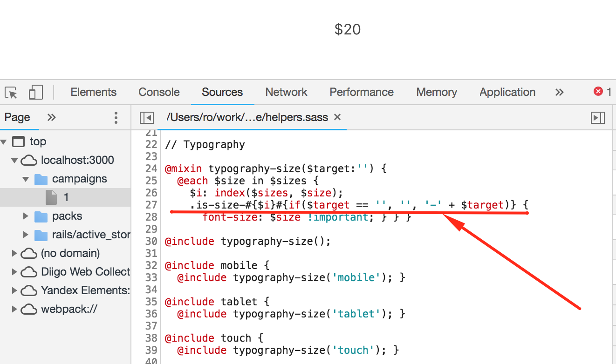
Task: Switch to the Console tab
Action: 159,92
